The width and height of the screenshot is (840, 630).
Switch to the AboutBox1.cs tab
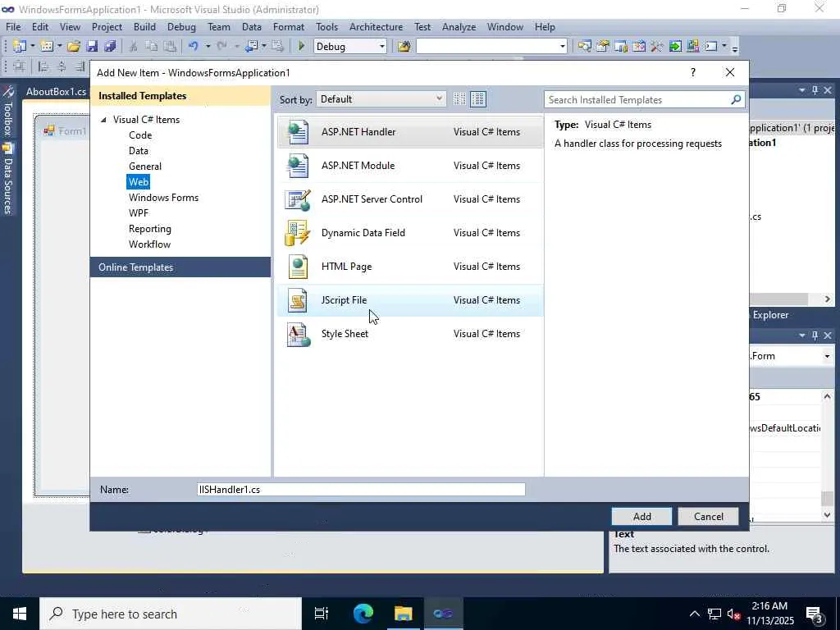tap(56, 92)
